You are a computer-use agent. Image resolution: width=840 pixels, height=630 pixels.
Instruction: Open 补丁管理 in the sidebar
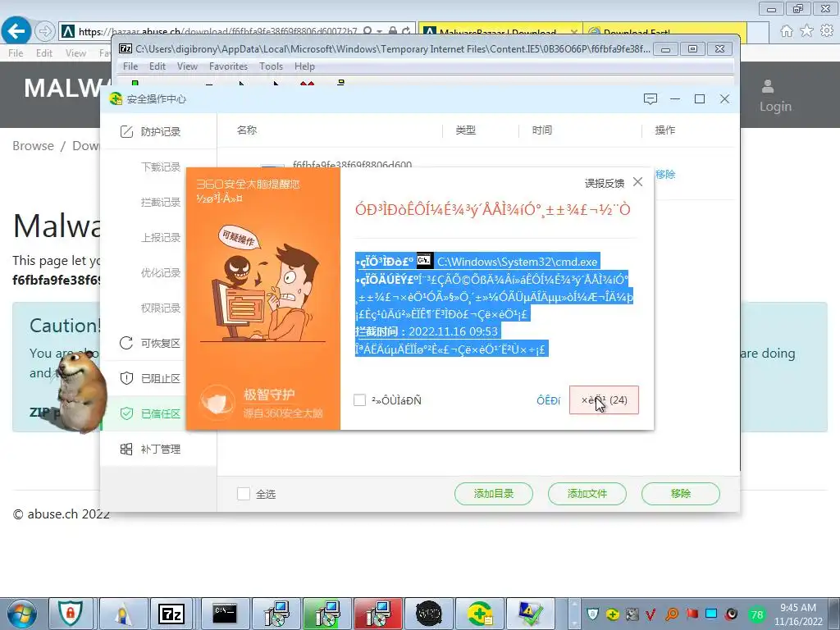[x=158, y=449]
